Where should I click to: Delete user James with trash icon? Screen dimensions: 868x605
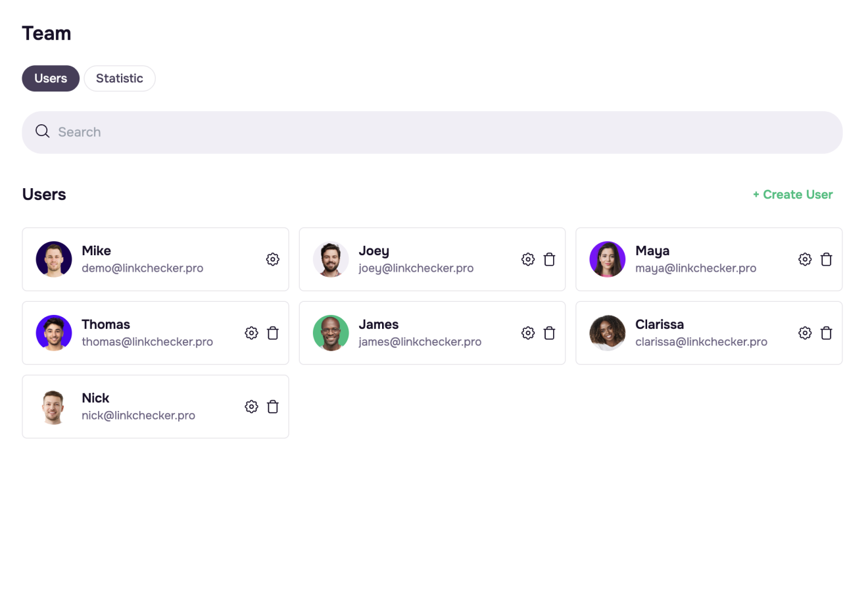pos(550,333)
